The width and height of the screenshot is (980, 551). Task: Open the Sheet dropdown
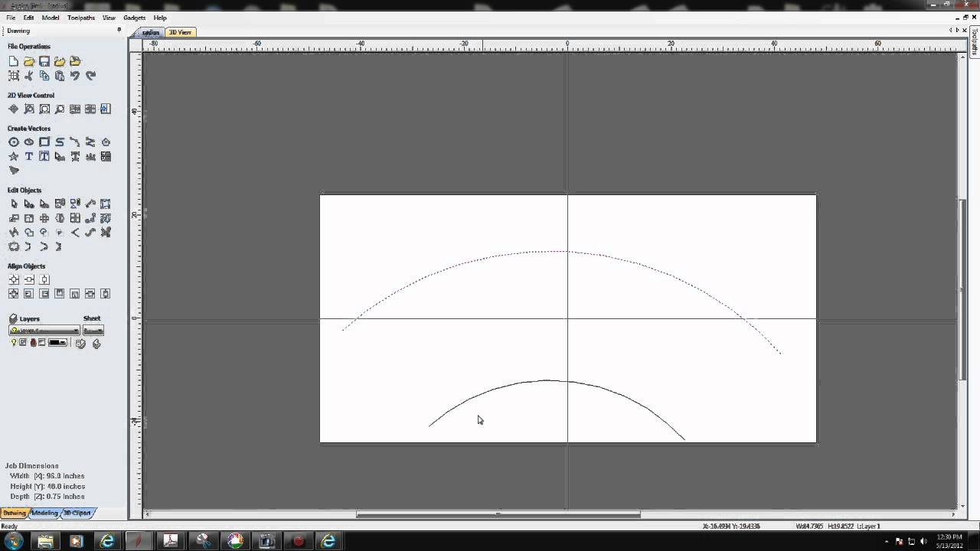coord(93,331)
